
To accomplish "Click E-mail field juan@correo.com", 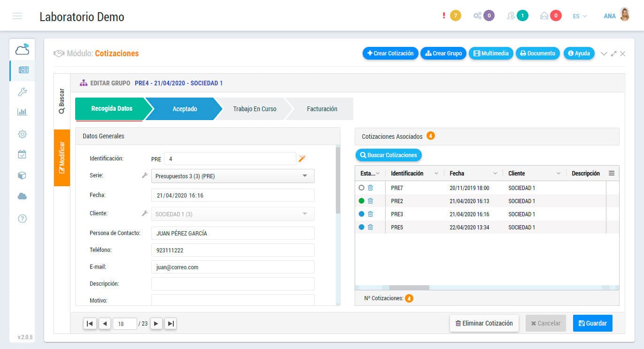I will click(233, 267).
